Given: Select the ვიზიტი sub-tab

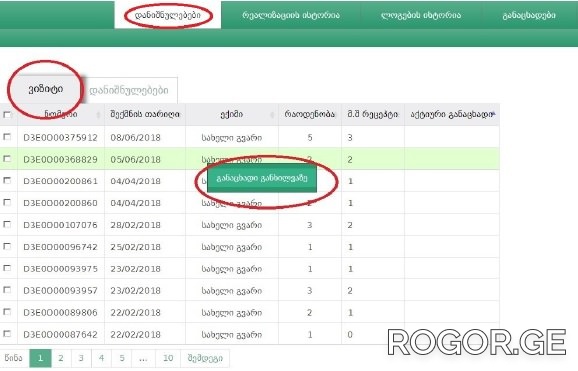Looking at the screenshot, I should click(46, 89).
